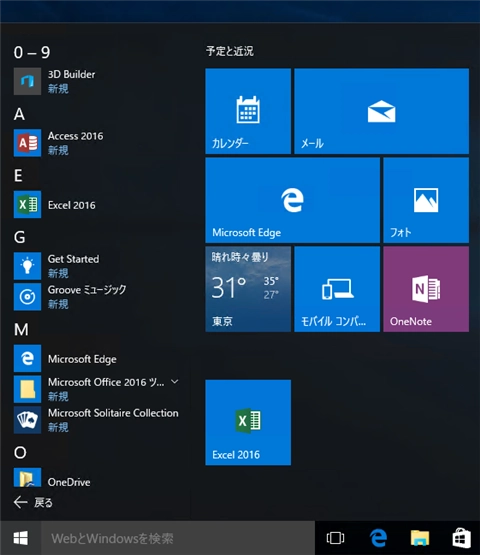The image size is (480, 555).
Task: Open the メール mail tile
Action: point(382,111)
